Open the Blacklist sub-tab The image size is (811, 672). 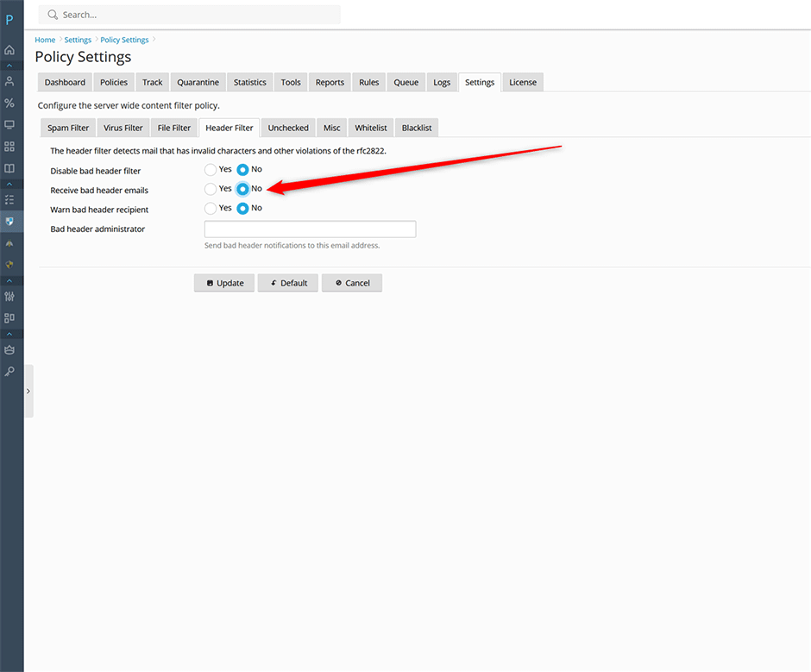pyautogui.click(x=417, y=128)
